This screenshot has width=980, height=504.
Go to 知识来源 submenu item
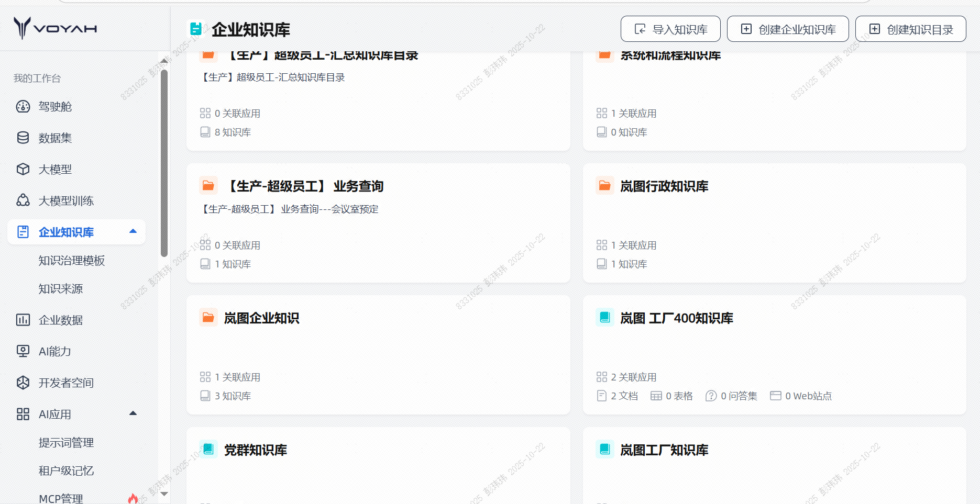(61, 289)
